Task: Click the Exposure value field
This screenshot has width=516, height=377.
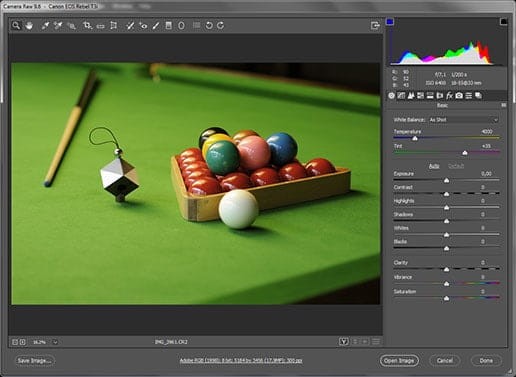Action: point(487,174)
